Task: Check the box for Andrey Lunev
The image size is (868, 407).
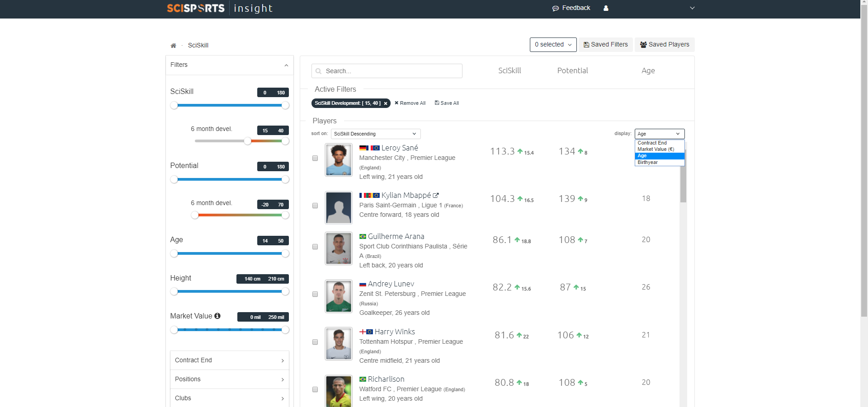Action: (x=315, y=294)
